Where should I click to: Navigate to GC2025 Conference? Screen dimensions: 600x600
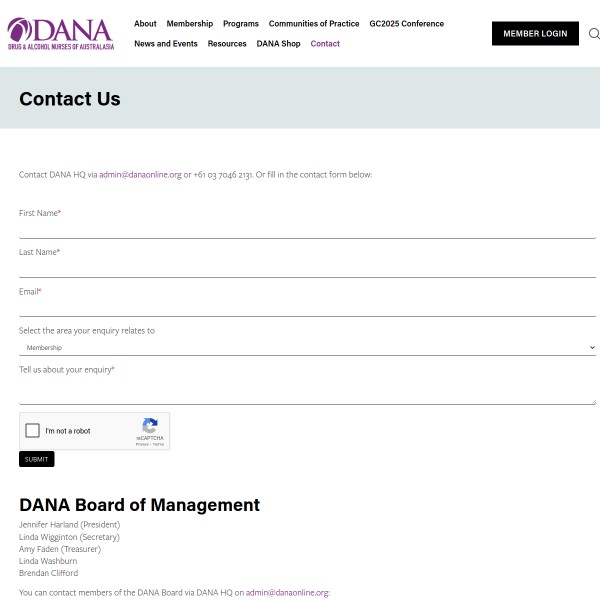[406, 24]
